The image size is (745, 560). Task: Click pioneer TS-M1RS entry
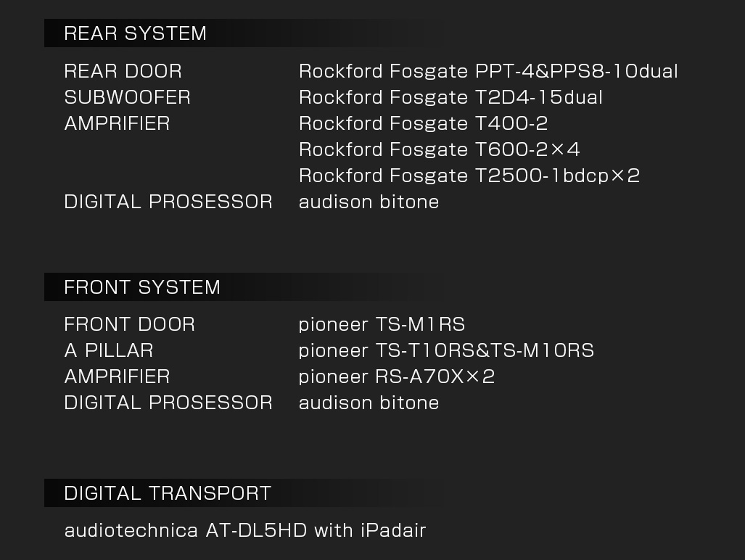382,324
